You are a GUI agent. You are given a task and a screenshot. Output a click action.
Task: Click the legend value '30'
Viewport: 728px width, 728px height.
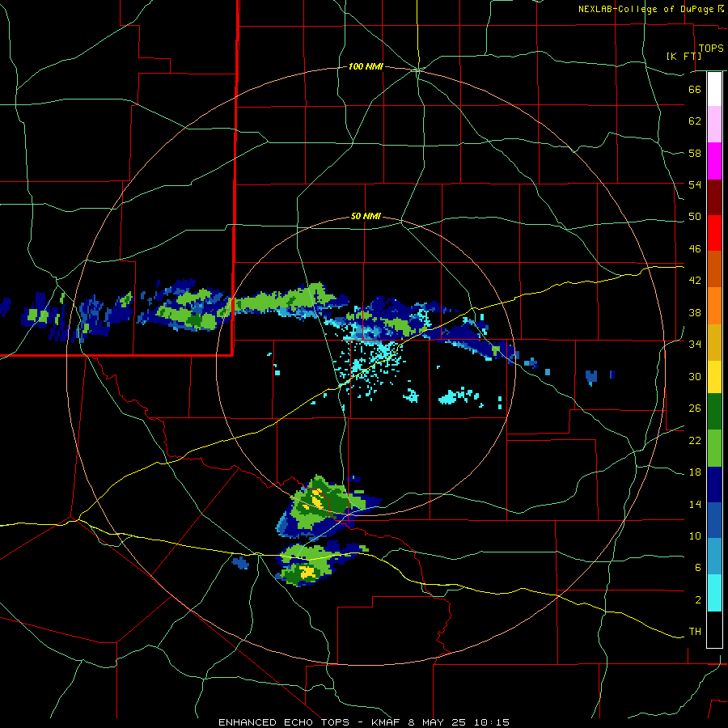(695, 376)
